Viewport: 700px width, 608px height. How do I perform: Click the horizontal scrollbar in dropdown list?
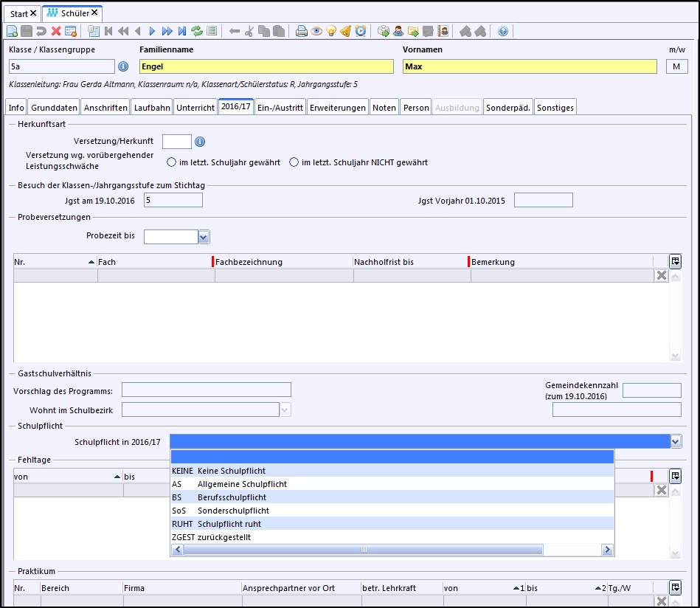tap(361, 550)
